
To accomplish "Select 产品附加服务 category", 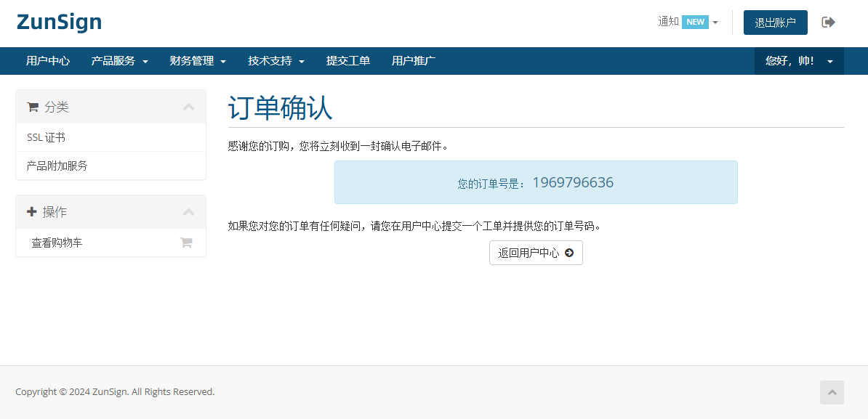I will click(110, 166).
